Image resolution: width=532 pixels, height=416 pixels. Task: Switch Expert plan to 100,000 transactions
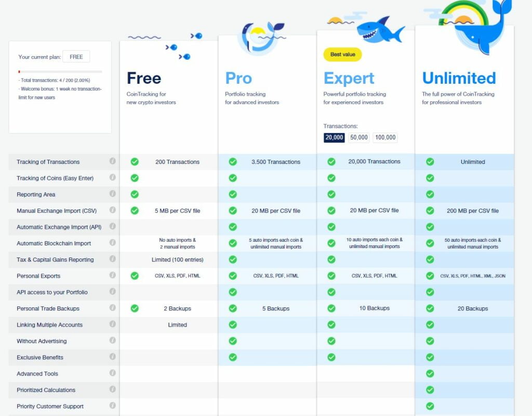(385, 137)
